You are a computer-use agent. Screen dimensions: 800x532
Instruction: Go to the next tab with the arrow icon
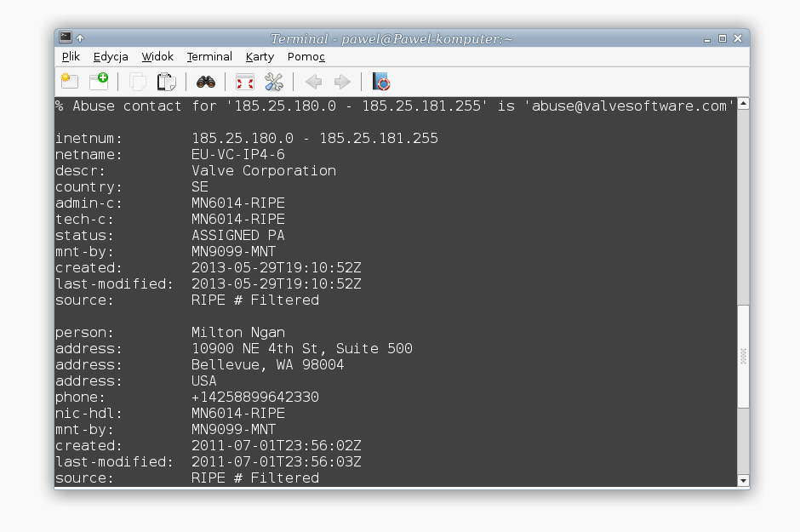[x=342, y=82]
